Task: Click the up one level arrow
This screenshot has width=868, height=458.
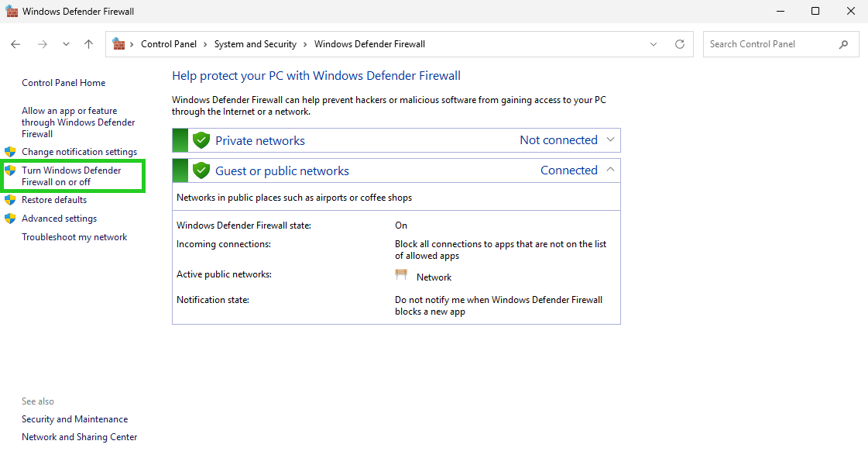Action: coord(88,44)
